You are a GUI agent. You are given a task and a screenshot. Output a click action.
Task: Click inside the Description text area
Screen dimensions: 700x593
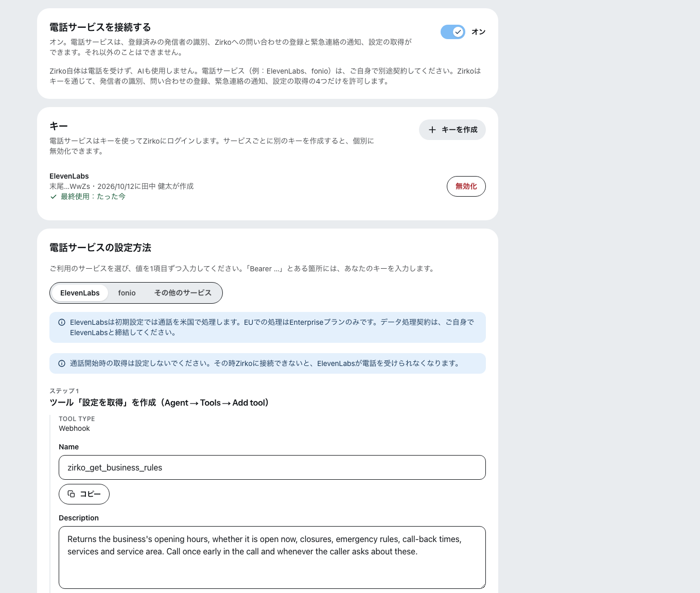click(272, 557)
